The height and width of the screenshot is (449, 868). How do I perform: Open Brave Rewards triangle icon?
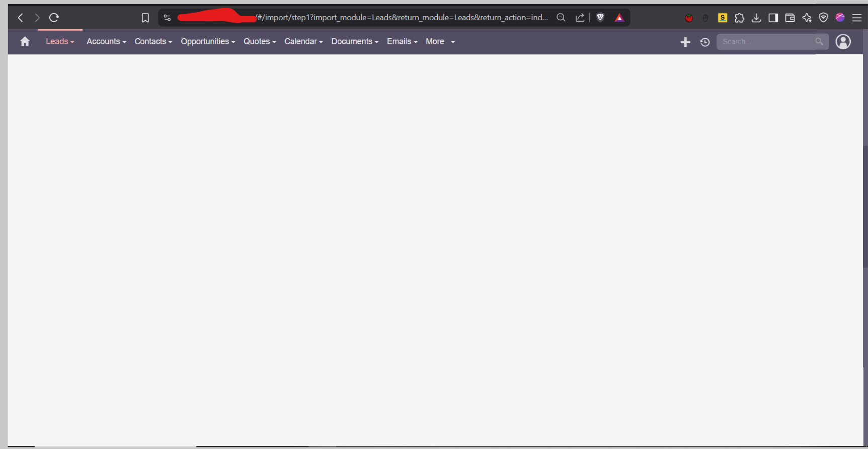coord(619,18)
